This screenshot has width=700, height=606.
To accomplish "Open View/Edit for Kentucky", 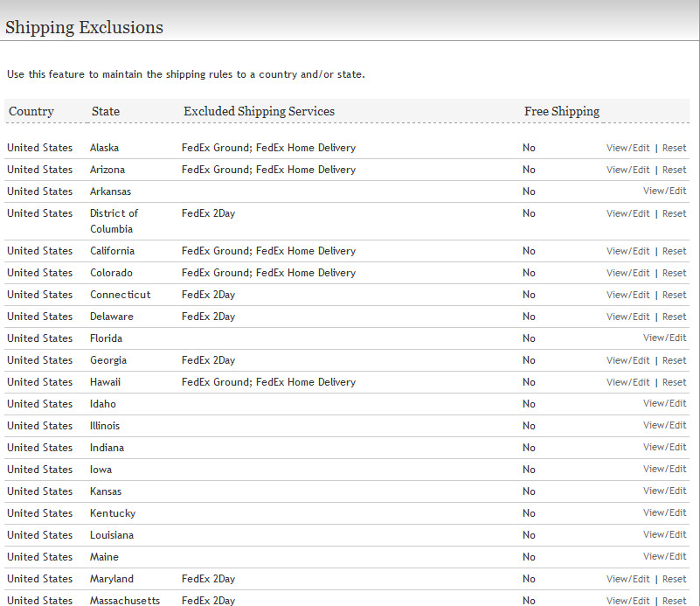I will pos(665,512).
